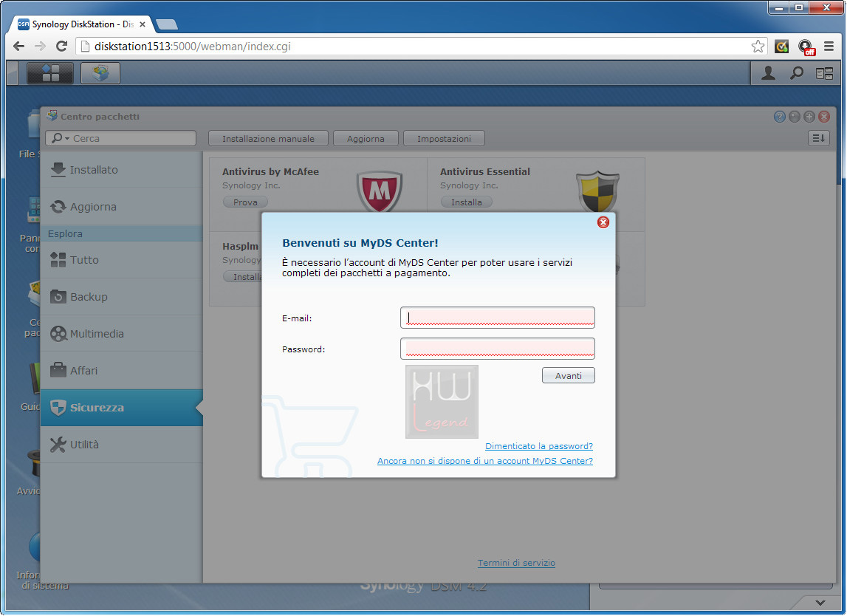The width and height of the screenshot is (847, 616).
Task: Click the Aggiorna toolbar button
Action: 366,138
